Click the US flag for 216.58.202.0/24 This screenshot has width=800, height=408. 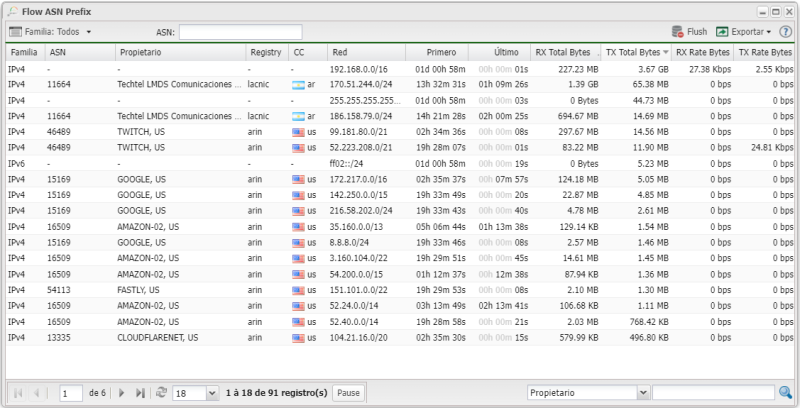tap(298, 211)
